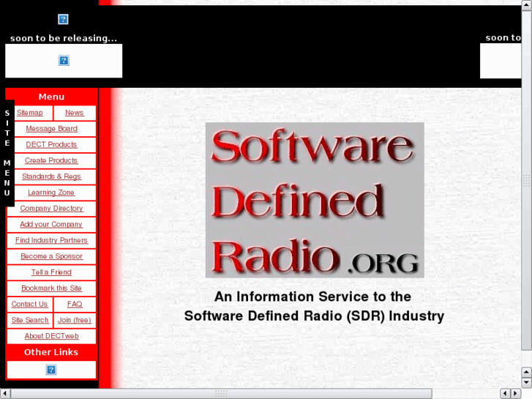Click the Software Defined Radio .ORG logo

315,200
